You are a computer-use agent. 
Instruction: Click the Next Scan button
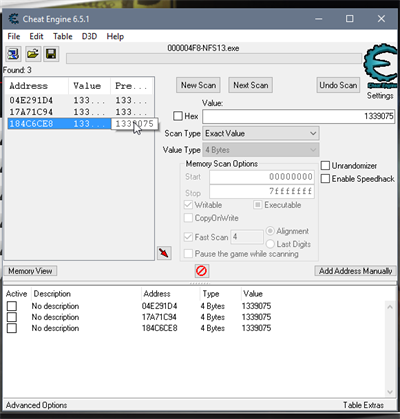251,85
